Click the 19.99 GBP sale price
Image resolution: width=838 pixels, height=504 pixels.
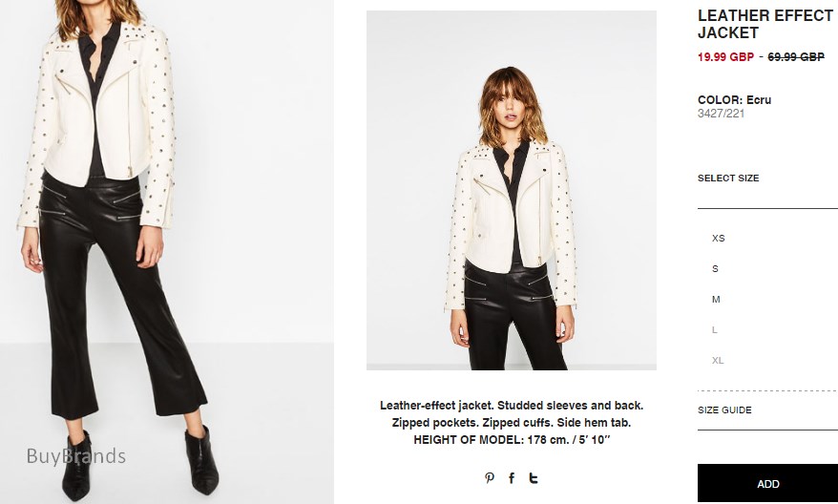725,56
